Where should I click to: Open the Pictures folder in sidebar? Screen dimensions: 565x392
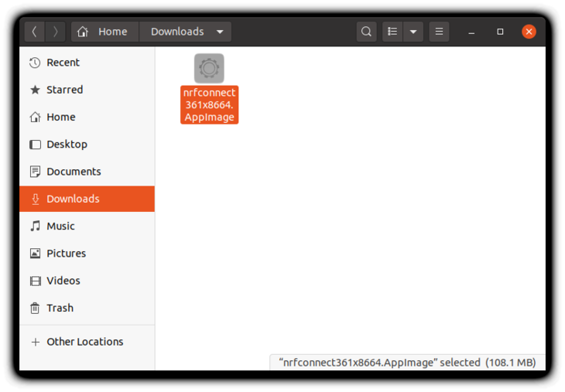pos(87,254)
